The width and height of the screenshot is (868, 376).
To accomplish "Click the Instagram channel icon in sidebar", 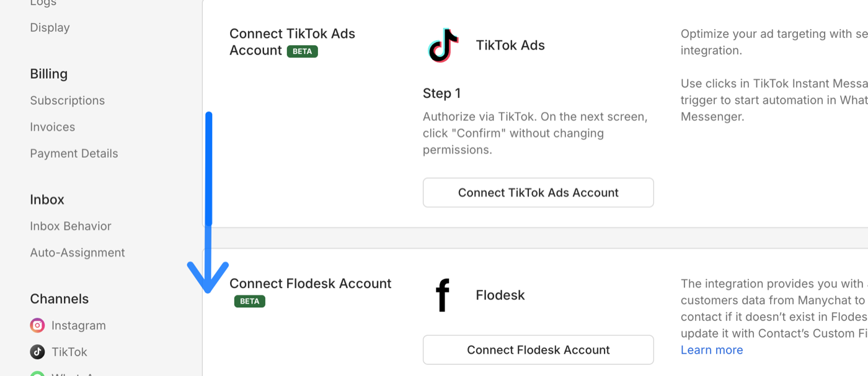I will click(38, 325).
